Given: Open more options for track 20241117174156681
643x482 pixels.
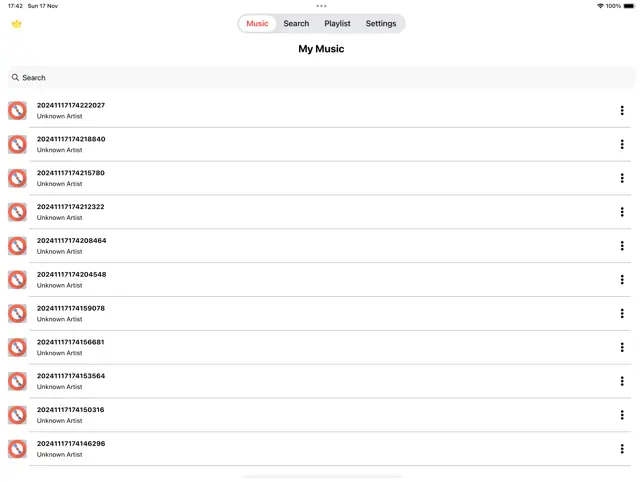Looking at the screenshot, I should point(622,347).
